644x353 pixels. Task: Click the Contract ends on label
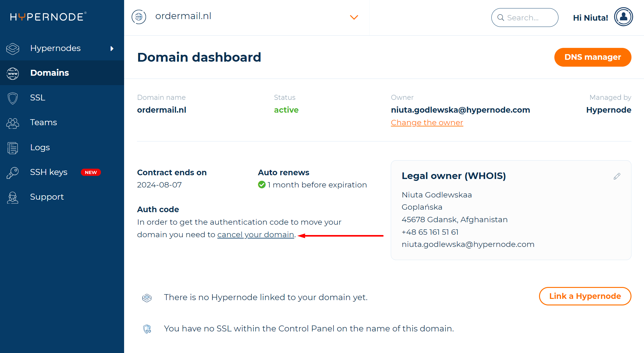172,172
